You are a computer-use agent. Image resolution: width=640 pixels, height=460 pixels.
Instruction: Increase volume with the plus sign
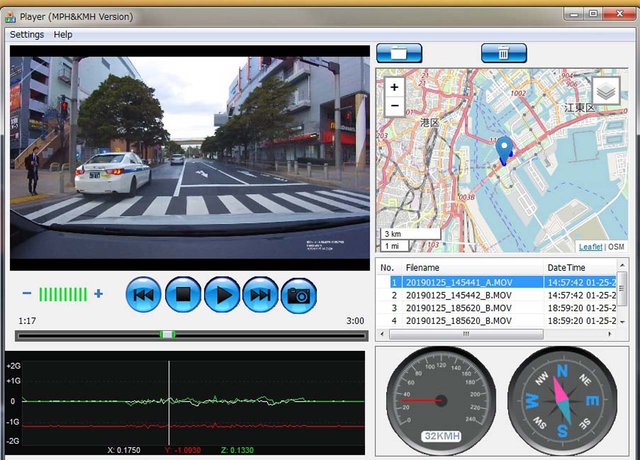coord(98,294)
